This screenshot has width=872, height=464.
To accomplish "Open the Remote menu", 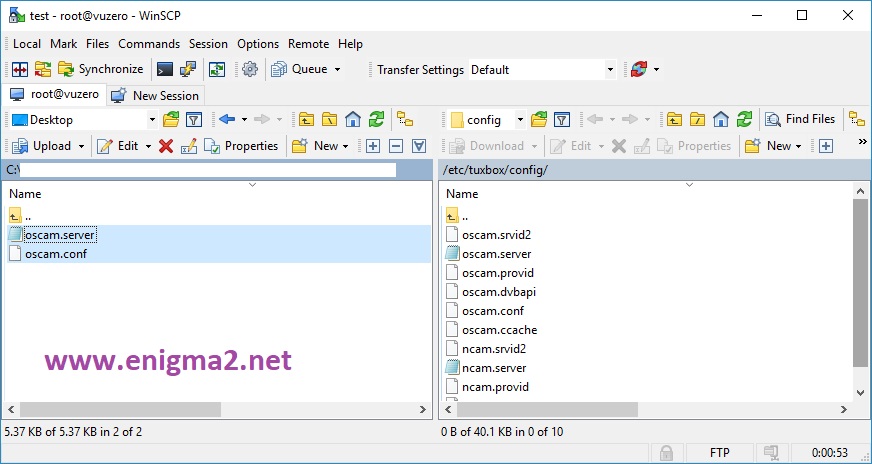I will pyautogui.click(x=308, y=44).
